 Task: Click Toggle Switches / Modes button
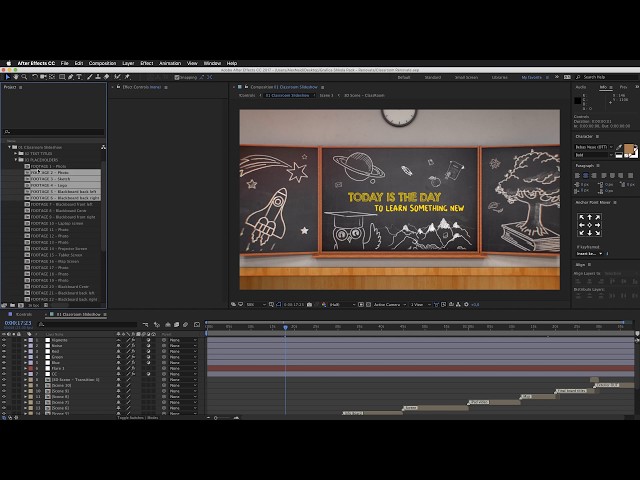click(138, 418)
